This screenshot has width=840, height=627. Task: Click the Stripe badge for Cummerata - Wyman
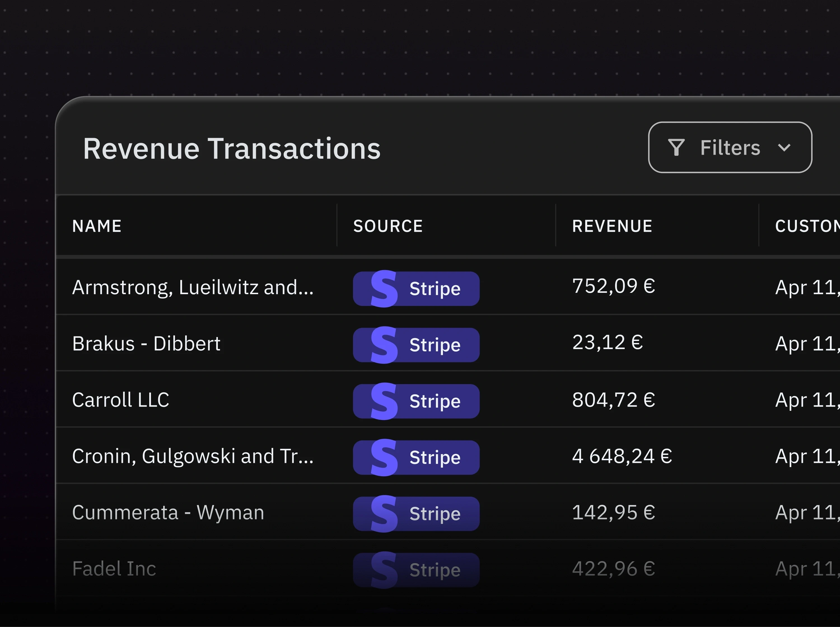point(416,514)
